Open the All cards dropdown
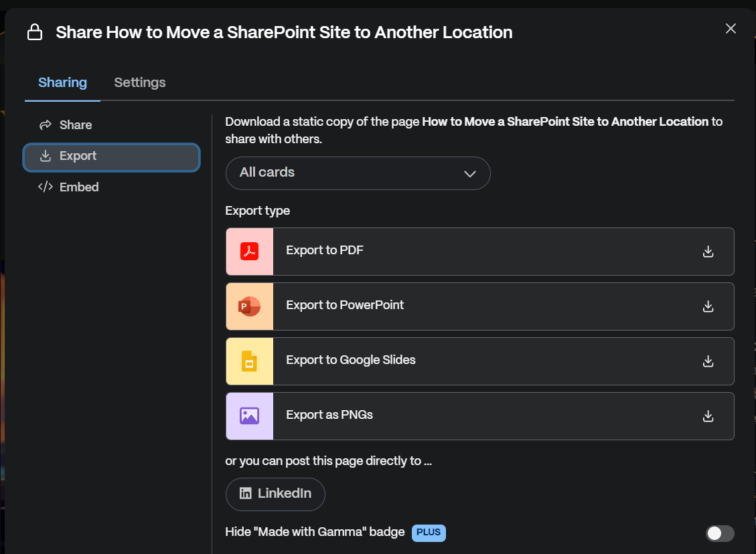The height and width of the screenshot is (554, 756). pos(358,173)
